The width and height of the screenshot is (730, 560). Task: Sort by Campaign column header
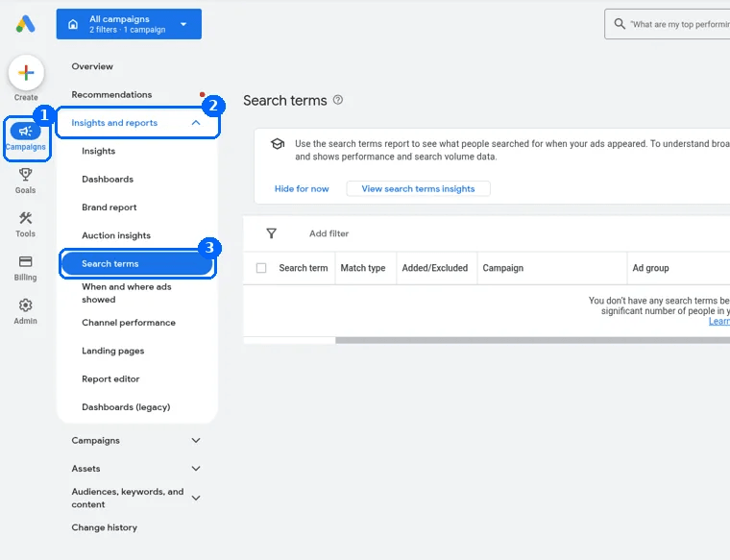pyautogui.click(x=502, y=268)
